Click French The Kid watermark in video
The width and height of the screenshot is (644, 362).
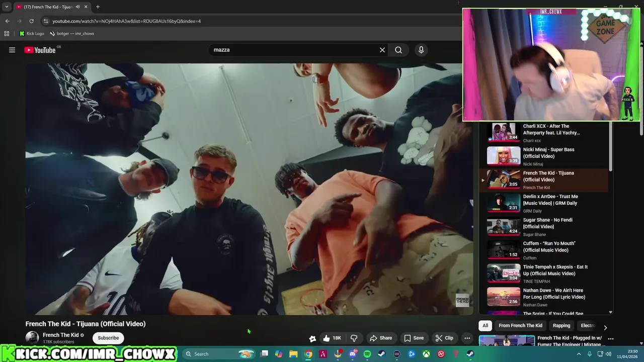[462, 301]
